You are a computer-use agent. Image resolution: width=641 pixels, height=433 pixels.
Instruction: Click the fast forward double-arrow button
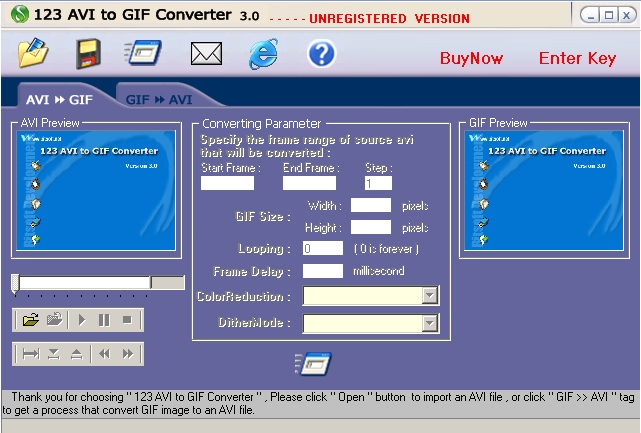128,354
